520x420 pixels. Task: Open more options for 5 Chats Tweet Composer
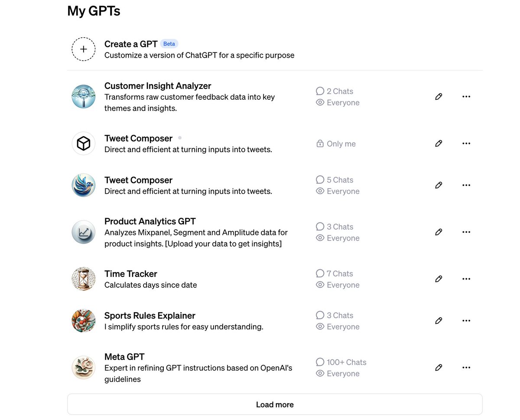pos(466,185)
